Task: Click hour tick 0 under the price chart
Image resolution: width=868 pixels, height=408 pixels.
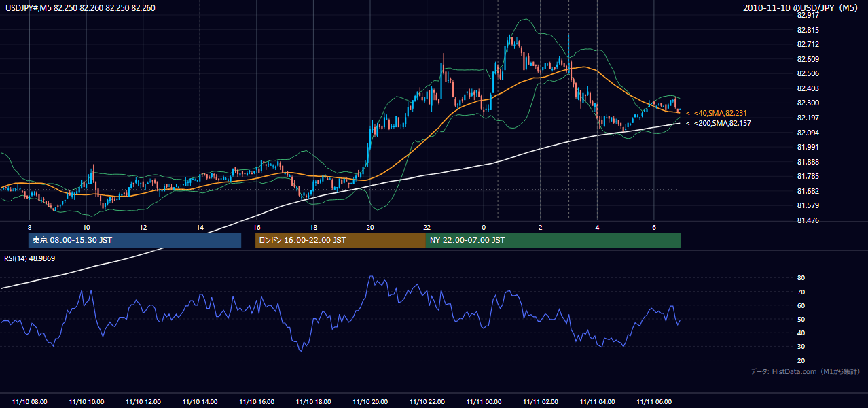Action: [x=484, y=227]
